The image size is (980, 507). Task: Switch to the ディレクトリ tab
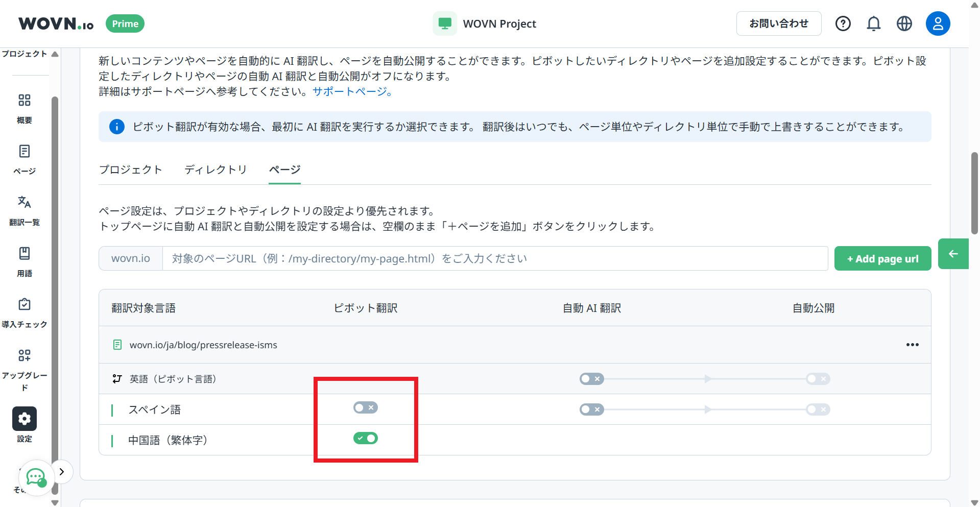coord(216,170)
